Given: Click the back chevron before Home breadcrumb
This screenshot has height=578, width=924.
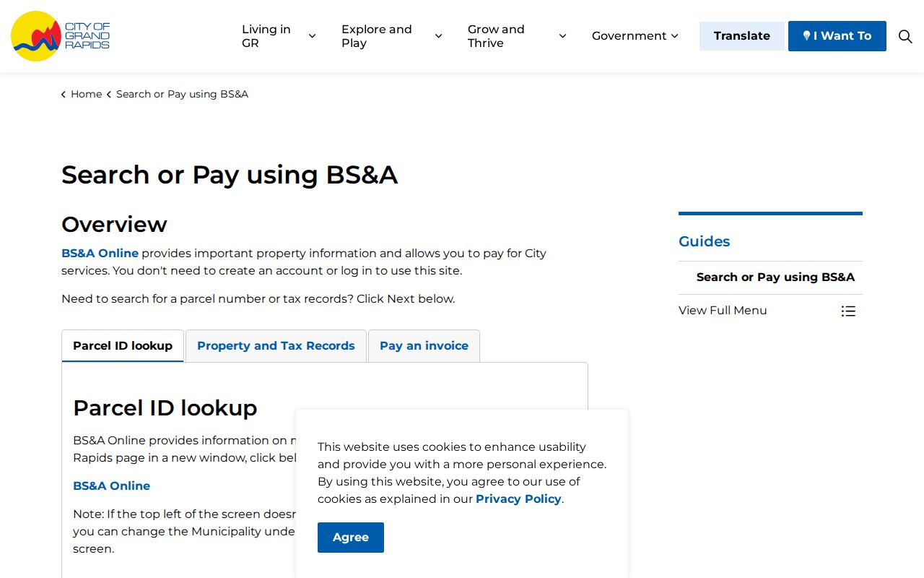Looking at the screenshot, I should click(x=64, y=94).
